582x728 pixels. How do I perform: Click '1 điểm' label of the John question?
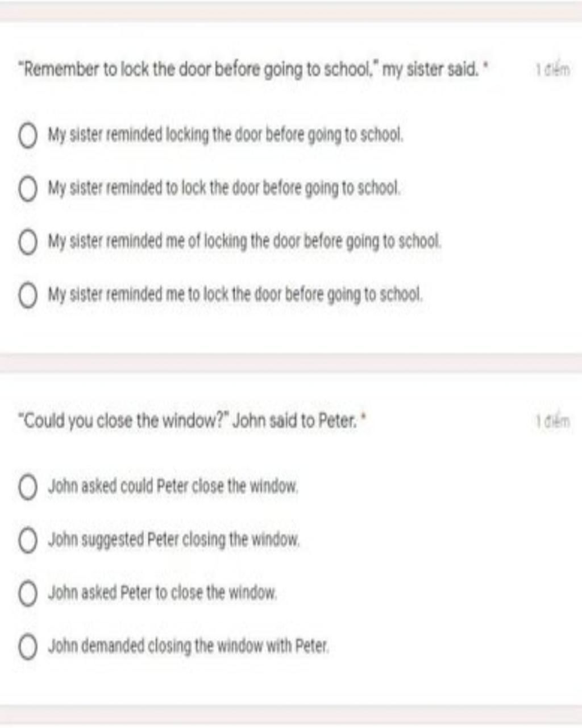pyautogui.click(x=552, y=421)
